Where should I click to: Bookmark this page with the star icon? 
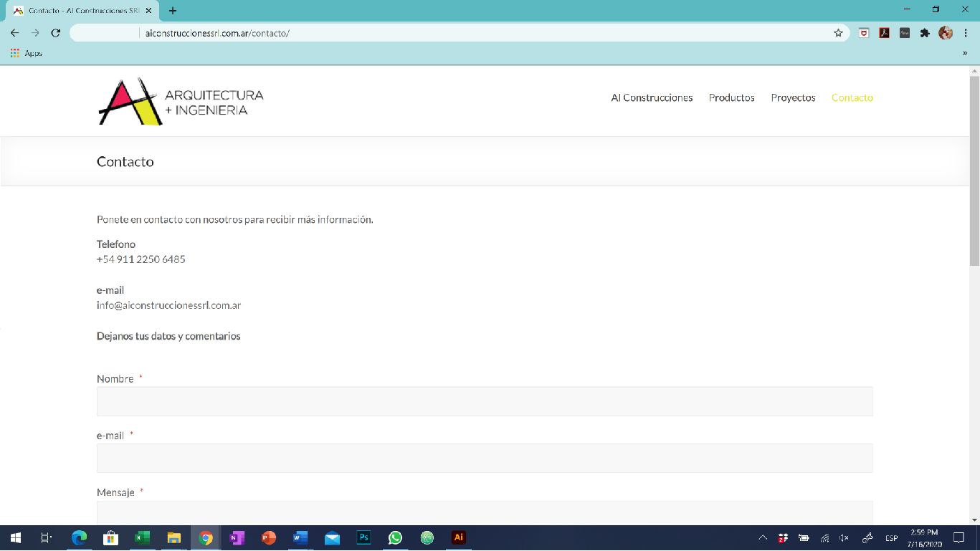click(x=838, y=33)
